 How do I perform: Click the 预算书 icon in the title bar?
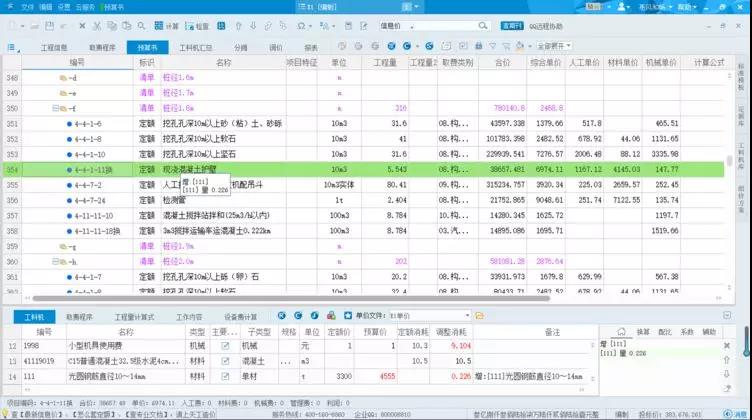point(134,6)
